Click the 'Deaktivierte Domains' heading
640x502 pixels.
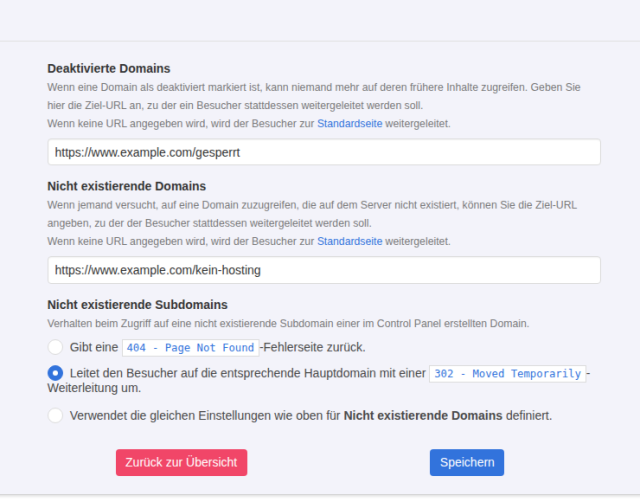click(x=109, y=69)
